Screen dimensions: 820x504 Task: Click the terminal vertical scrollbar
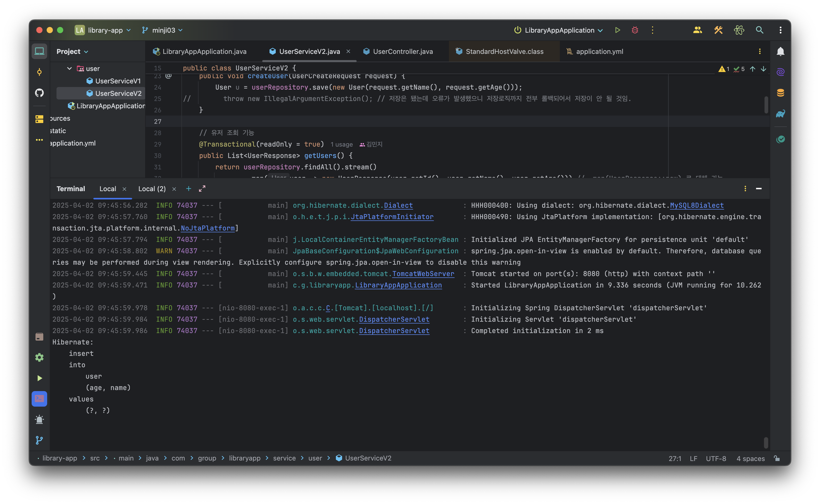coord(766,443)
